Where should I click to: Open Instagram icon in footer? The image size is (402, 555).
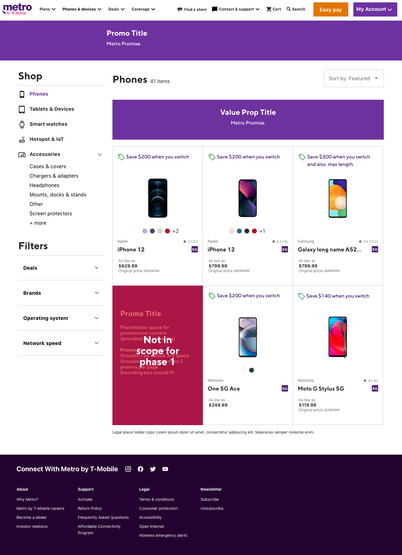128,469
